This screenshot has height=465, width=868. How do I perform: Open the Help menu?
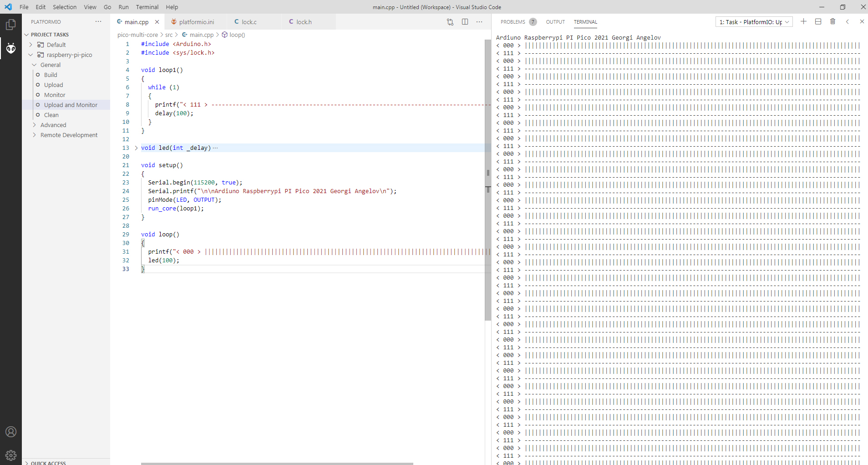(172, 7)
